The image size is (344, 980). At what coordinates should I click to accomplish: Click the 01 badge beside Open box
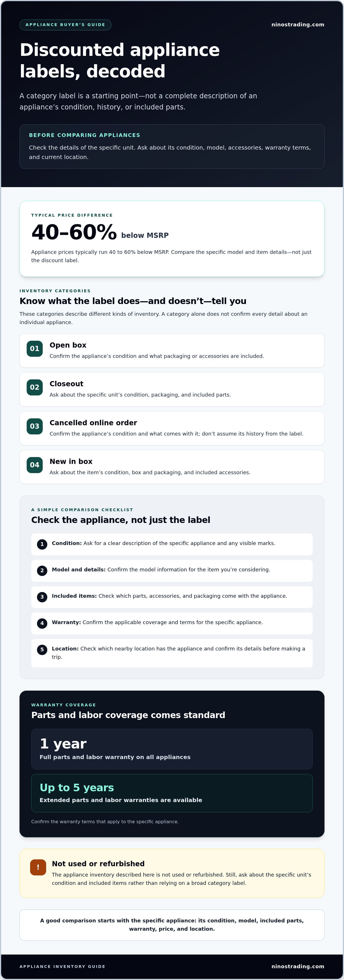[x=35, y=348]
